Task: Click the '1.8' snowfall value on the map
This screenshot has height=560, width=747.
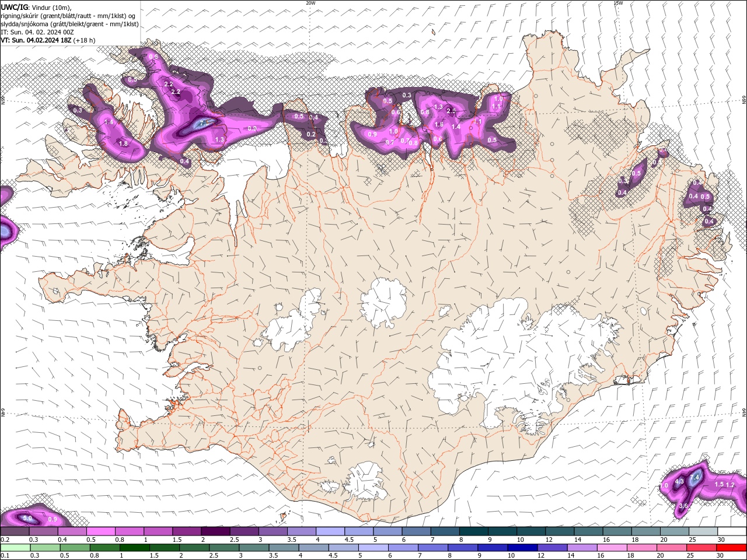Action: (123, 143)
